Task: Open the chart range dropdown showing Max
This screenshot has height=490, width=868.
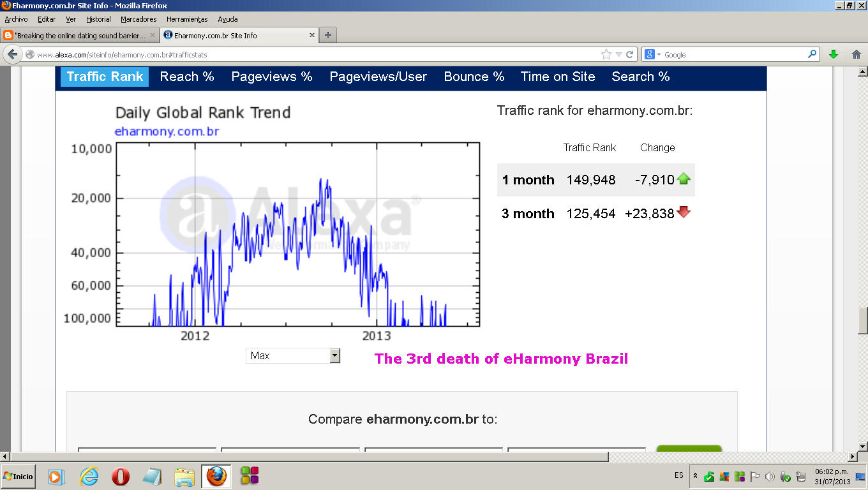Action: 293,355
